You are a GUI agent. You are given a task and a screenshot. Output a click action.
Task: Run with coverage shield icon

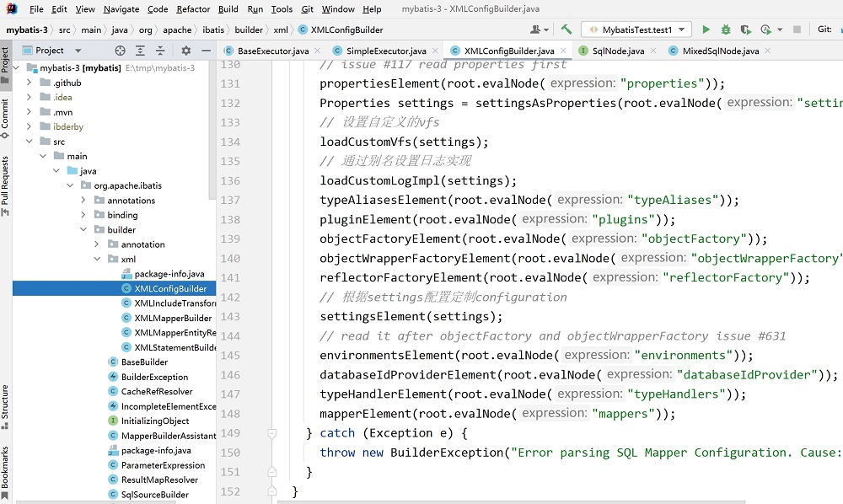pyautogui.click(x=745, y=29)
